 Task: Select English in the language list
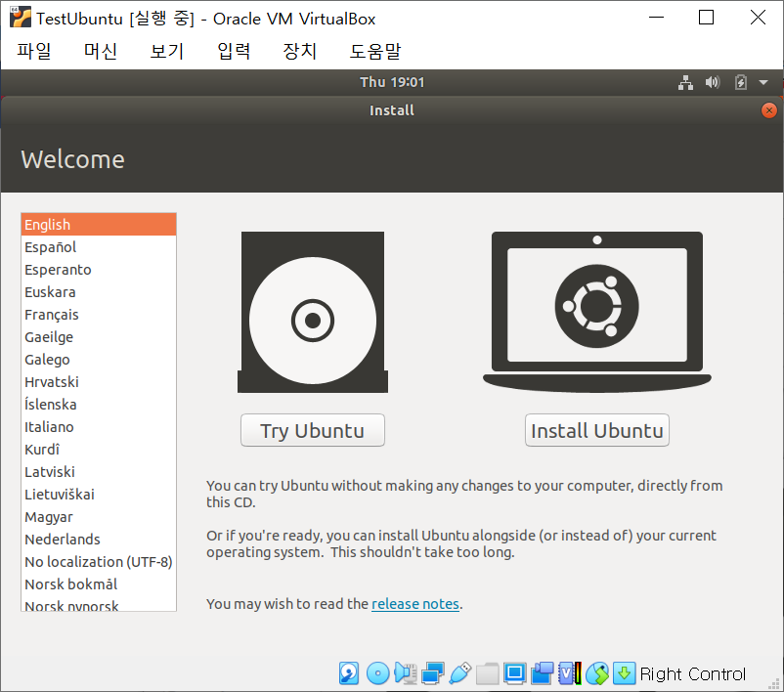click(x=99, y=225)
